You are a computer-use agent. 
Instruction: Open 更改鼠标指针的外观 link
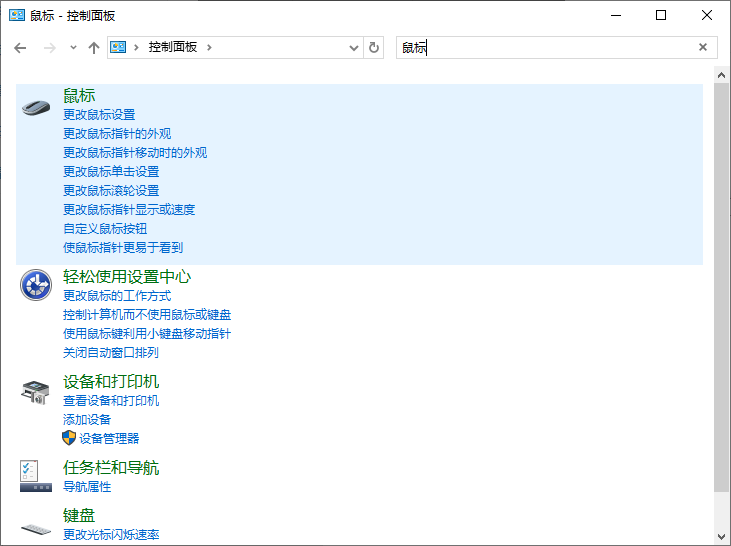(x=117, y=134)
